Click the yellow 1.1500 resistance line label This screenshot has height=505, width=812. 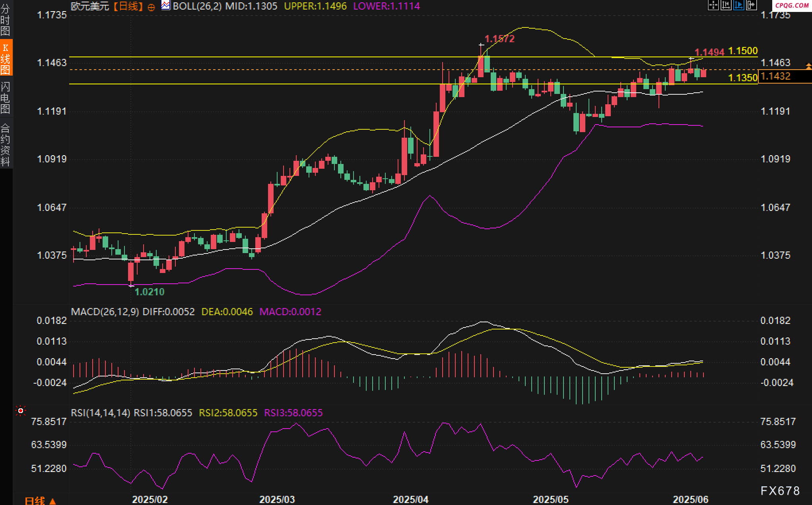(743, 51)
